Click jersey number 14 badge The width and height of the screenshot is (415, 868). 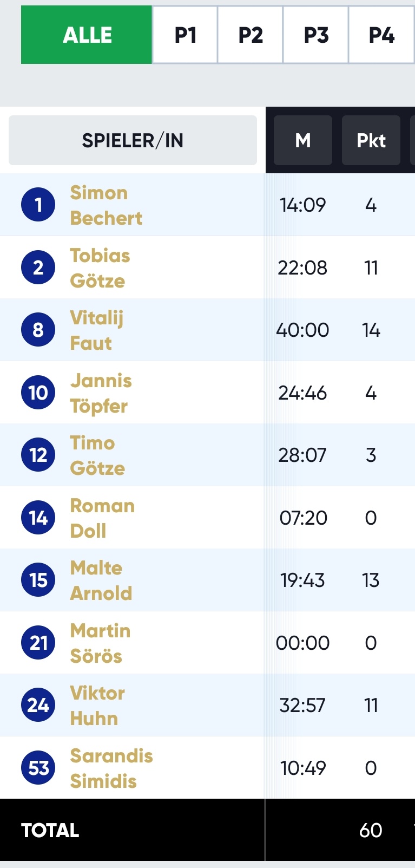click(x=38, y=518)
